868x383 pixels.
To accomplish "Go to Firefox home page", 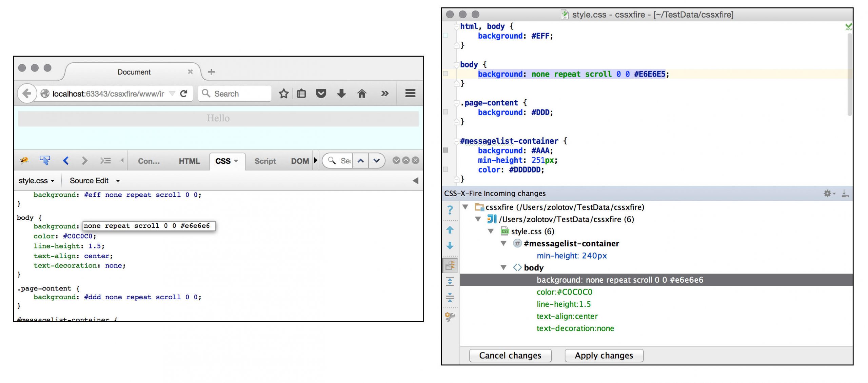I will click(362, 94).
